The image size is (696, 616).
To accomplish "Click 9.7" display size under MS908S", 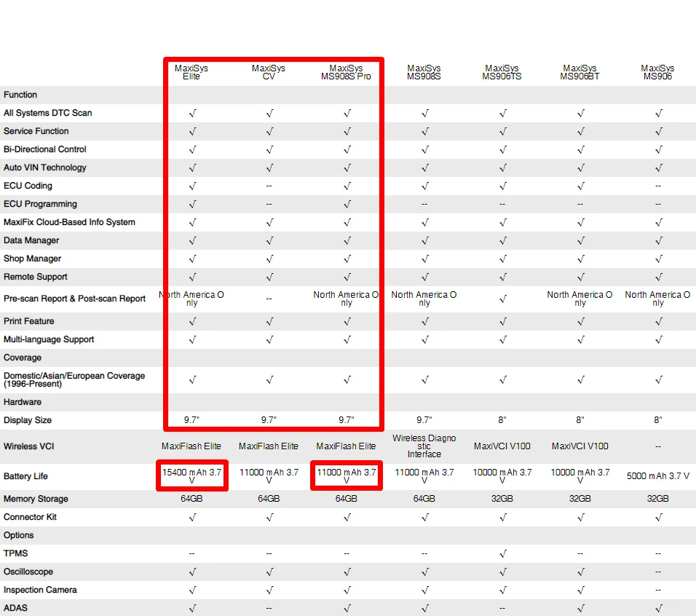I will (x=424, y=420).
